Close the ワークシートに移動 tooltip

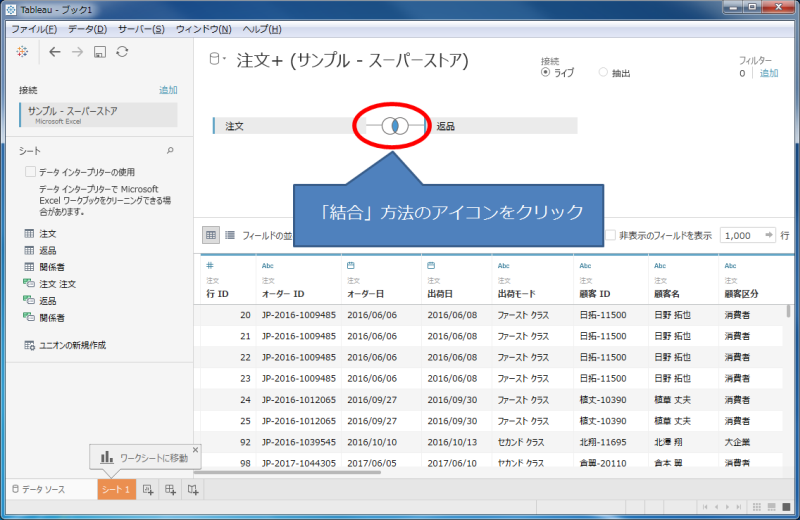195,450
